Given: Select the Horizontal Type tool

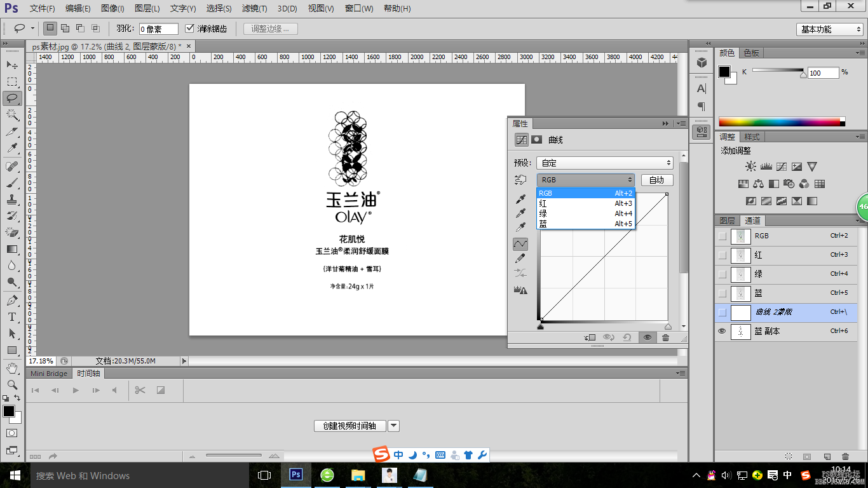Looking at the screenshot, I should click(x=12, y=316).
